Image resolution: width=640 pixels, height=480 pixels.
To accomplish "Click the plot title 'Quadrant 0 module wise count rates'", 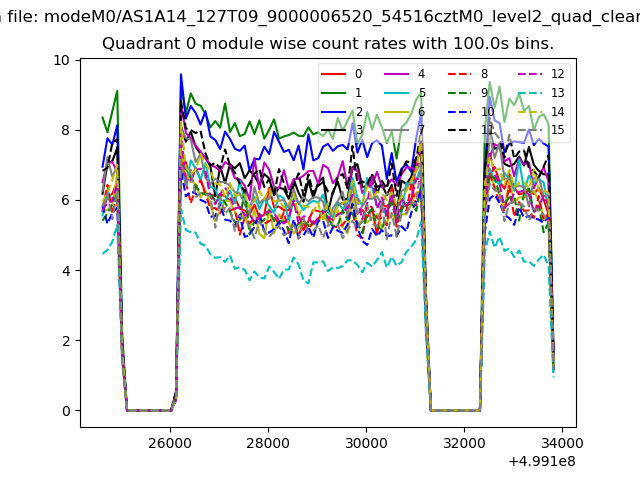I will pos(328,44).
